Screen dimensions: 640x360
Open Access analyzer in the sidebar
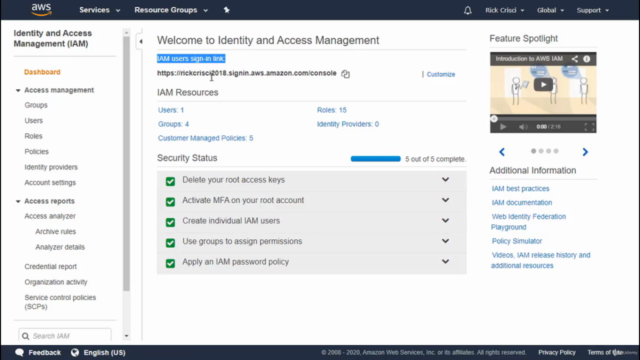pyautogui.click(x=50, y=216)
